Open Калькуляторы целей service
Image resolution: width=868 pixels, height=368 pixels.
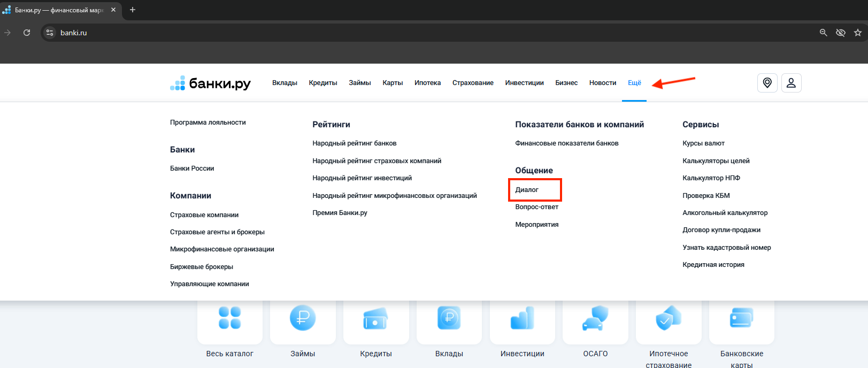(716, 161)
